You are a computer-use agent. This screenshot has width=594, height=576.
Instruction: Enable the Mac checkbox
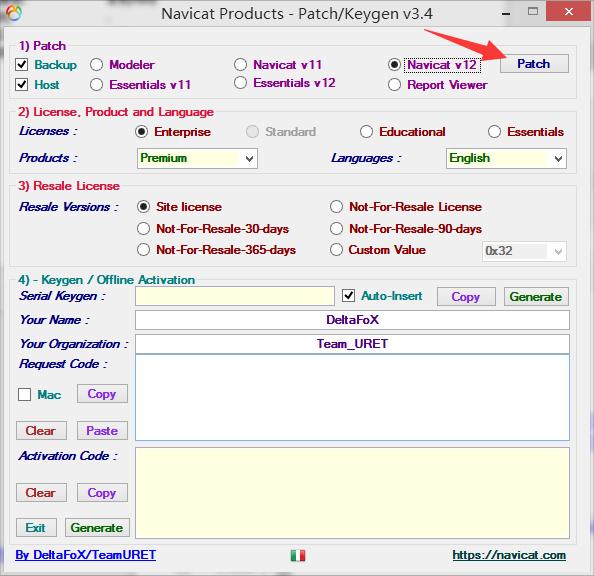click(24, 394)
